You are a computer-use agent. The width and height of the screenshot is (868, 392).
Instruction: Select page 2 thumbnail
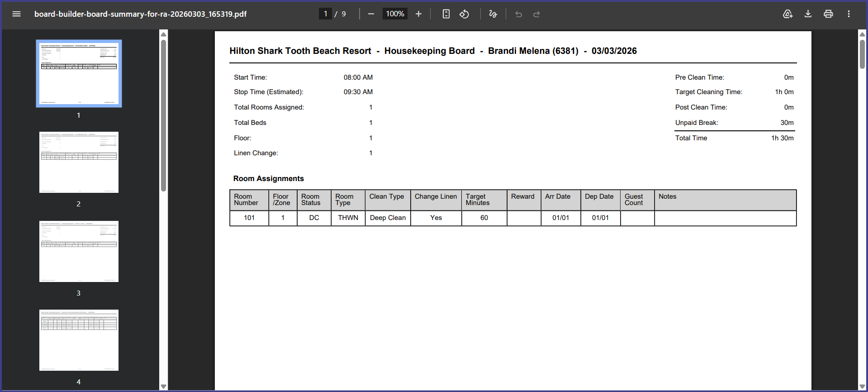point(79,162)
